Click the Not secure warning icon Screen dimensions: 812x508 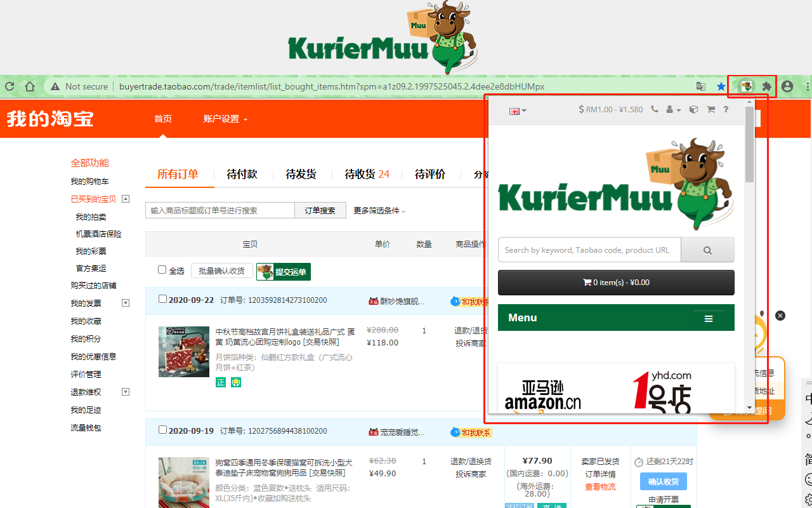(56, 86)
